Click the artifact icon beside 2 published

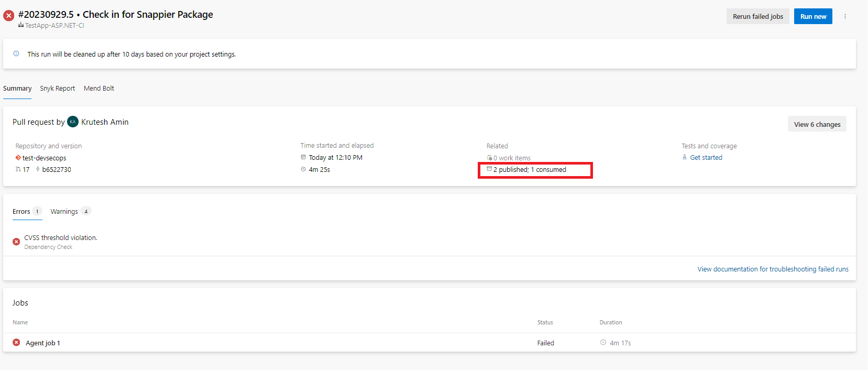pyautogui.click(x=489, y=169)
